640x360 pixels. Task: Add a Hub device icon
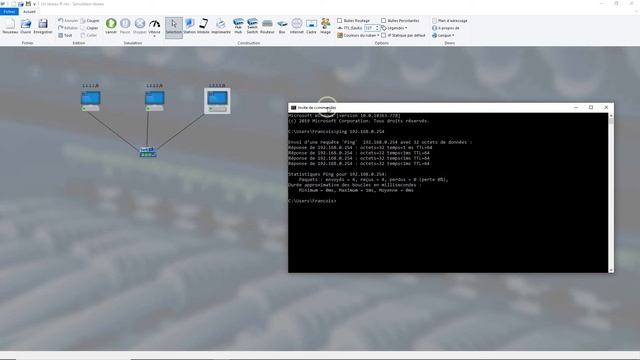(238, 26)
